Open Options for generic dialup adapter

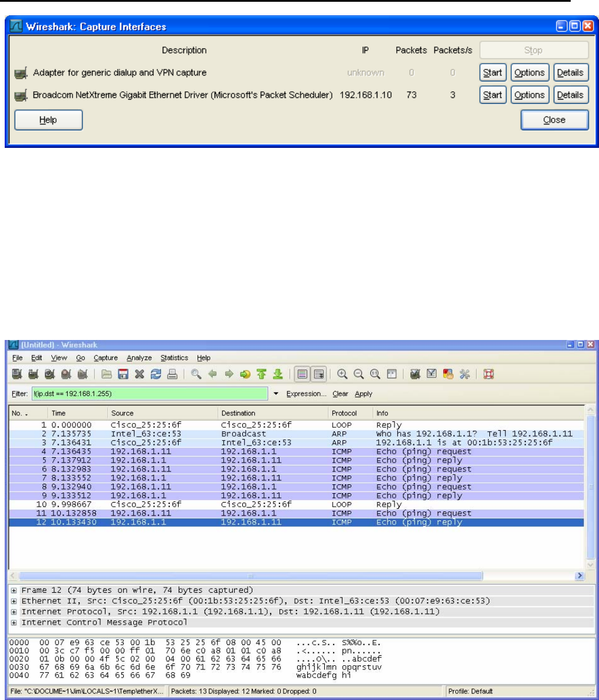click(530, 72)
